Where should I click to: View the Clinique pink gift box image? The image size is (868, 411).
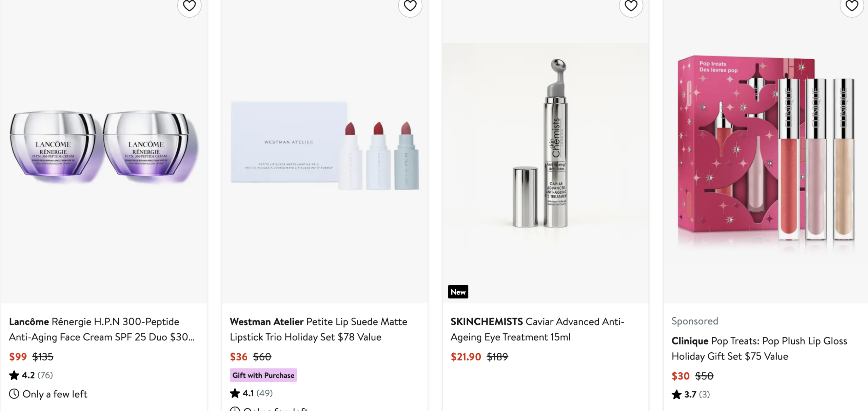click(766, 149)
